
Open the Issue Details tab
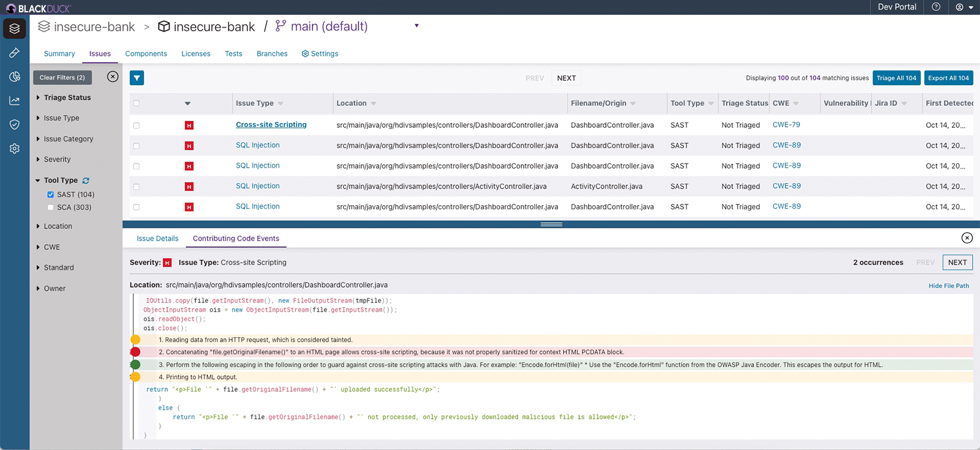(157, 239)
